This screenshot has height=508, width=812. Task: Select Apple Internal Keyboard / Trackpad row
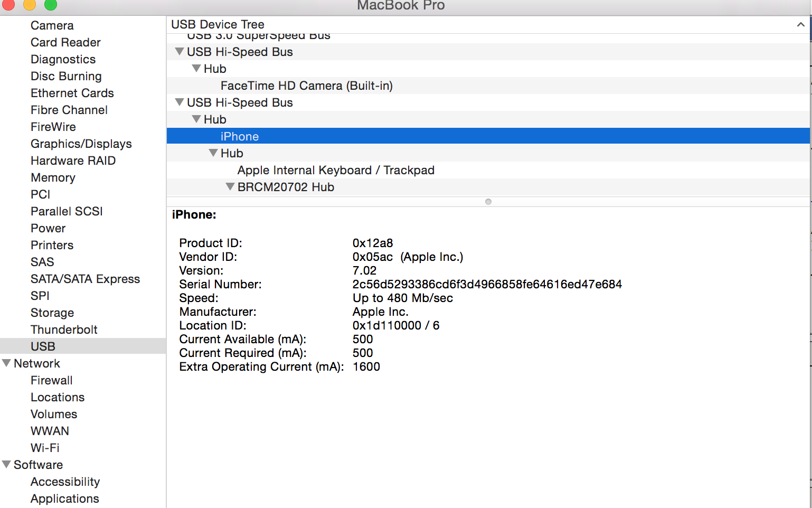pos(488,170)
